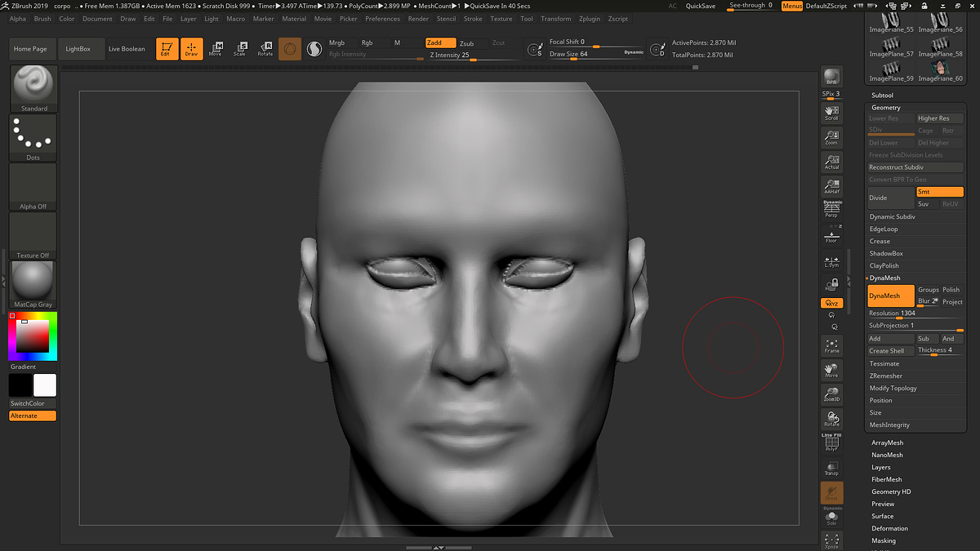980x551 pixels.
Task: Click the DynaMesh orange button
Action: click(891, 296)
